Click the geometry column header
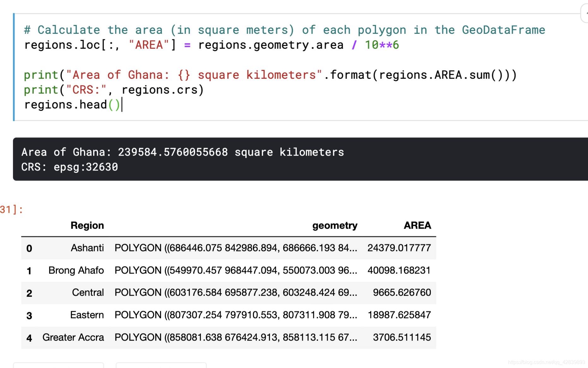 coord(335,225)
